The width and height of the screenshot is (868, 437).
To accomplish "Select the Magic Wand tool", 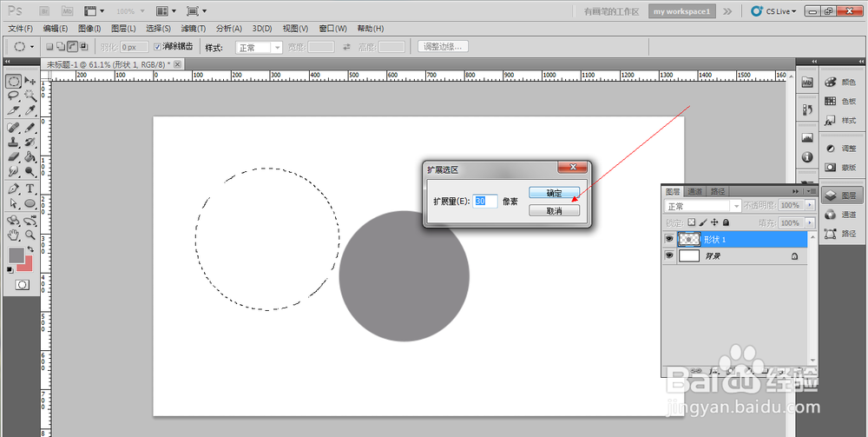I will [x=30, y=96].
